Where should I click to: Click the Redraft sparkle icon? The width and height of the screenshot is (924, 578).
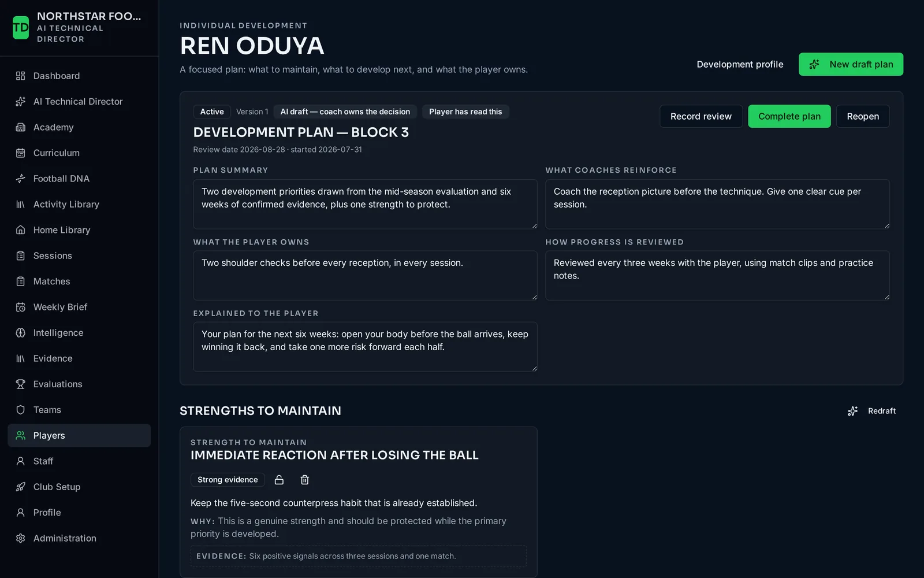click(852, 411)
